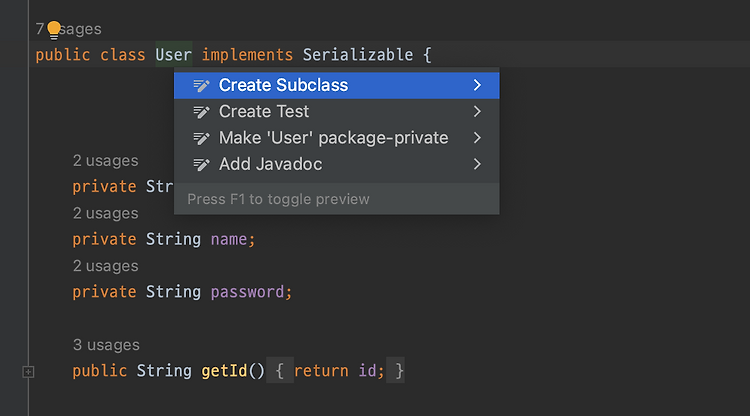Expand the getId method fold marker

click(x=28, y=372)
